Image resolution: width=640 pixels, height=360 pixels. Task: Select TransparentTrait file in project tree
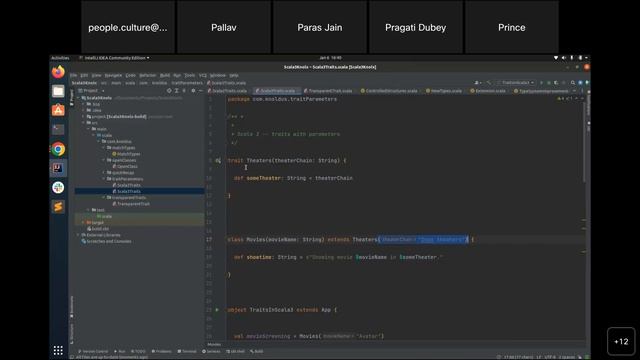tap(131, 204)
